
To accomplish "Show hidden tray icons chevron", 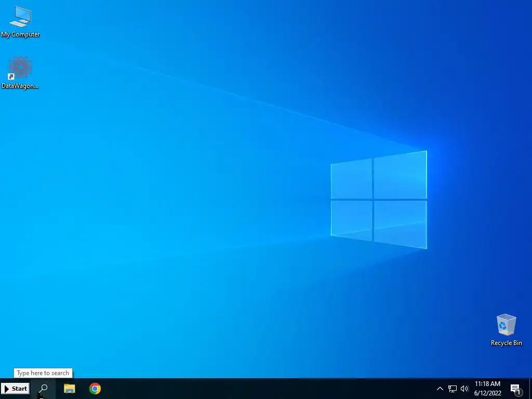I will click(x=440, y=389).
